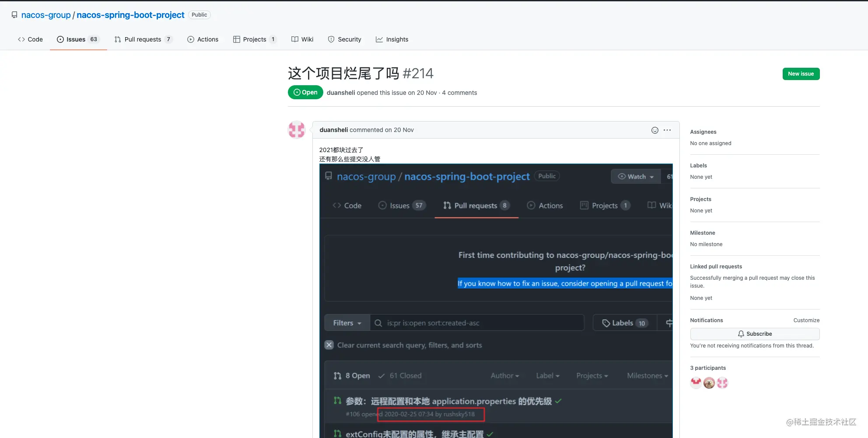
Task: Open nacos-spring-boot-project repository link
Action: point(130,15)
